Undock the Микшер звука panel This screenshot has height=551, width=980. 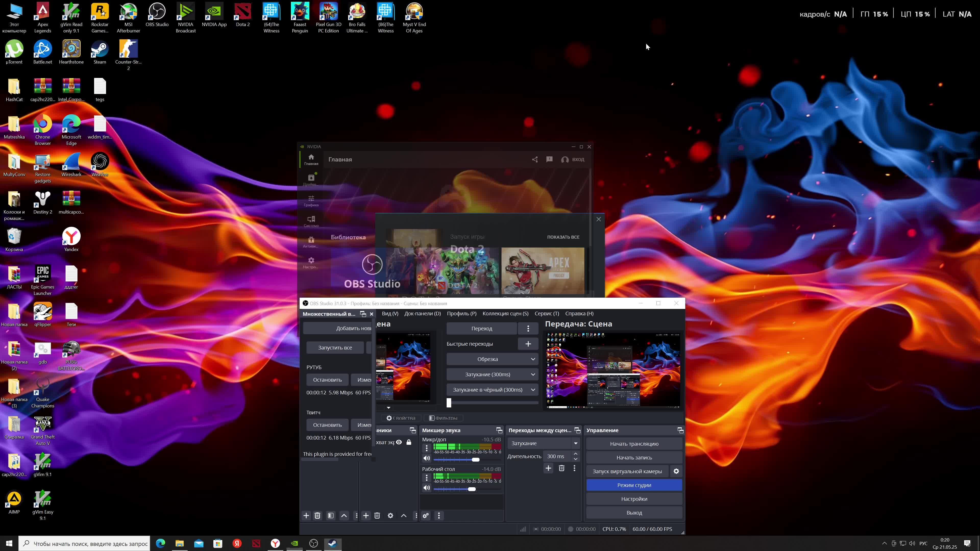(499, 430)
